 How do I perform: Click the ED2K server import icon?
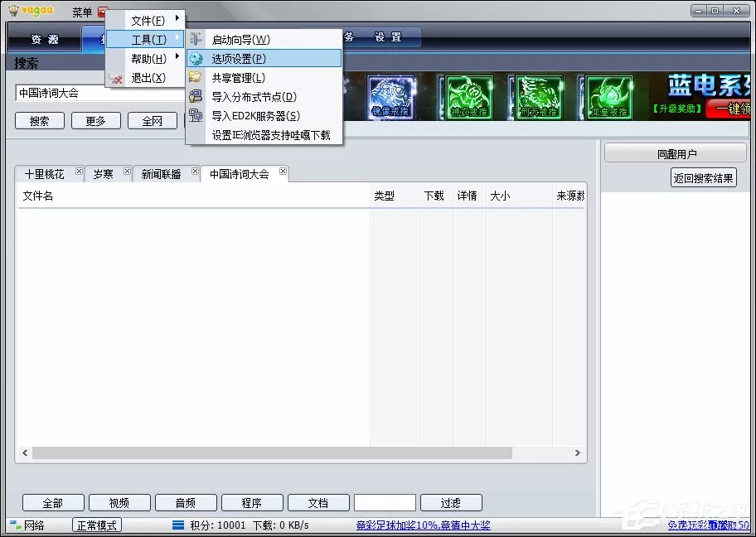tap(196, 115)
